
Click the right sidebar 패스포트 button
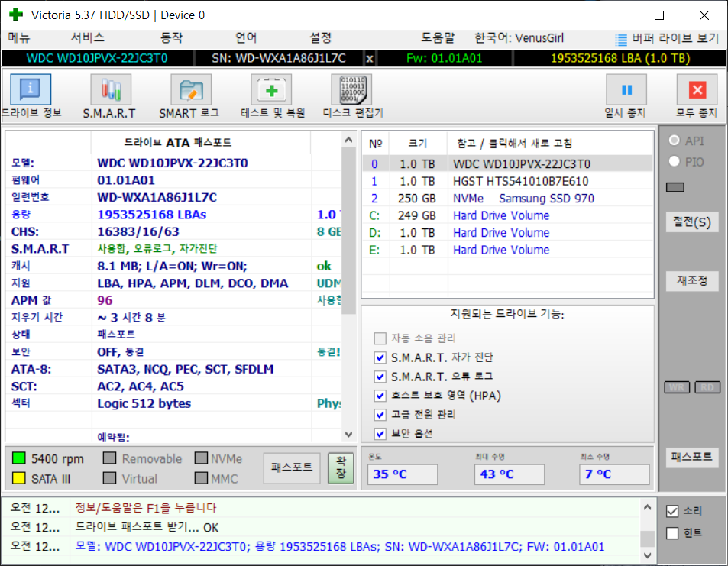692,457
